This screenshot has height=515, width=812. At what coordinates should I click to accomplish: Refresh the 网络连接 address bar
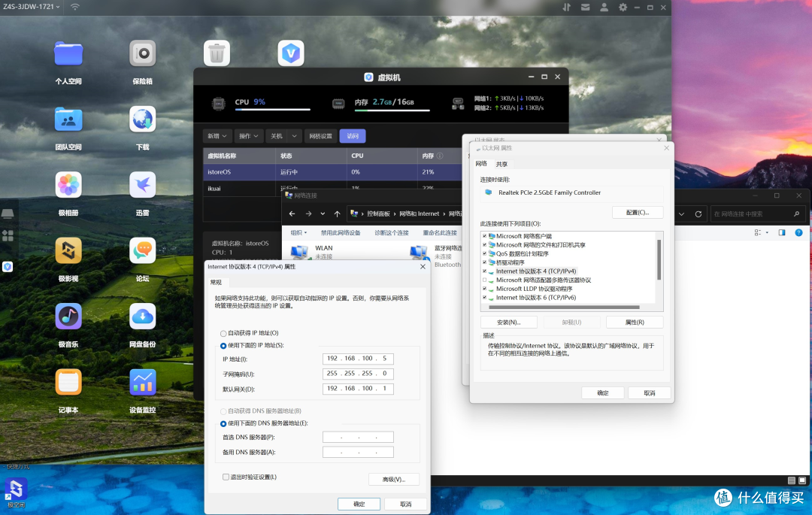698,214
